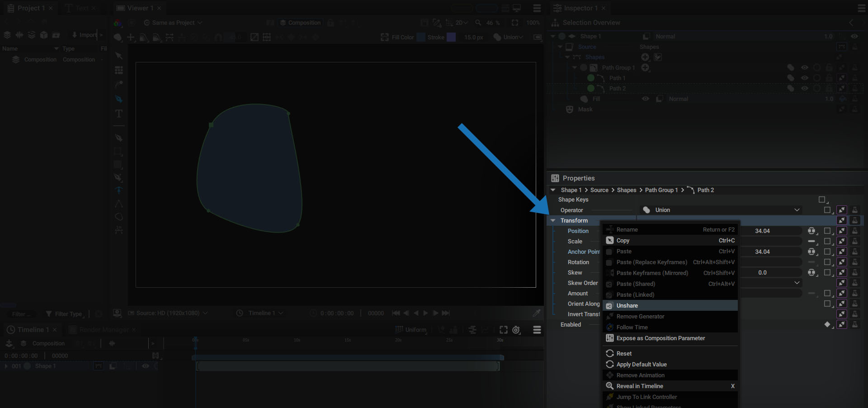Click the share-link icon on Enabled row
Image resolution: width=868 pixels, height=408 pixels.
click(x=841, y=324)
